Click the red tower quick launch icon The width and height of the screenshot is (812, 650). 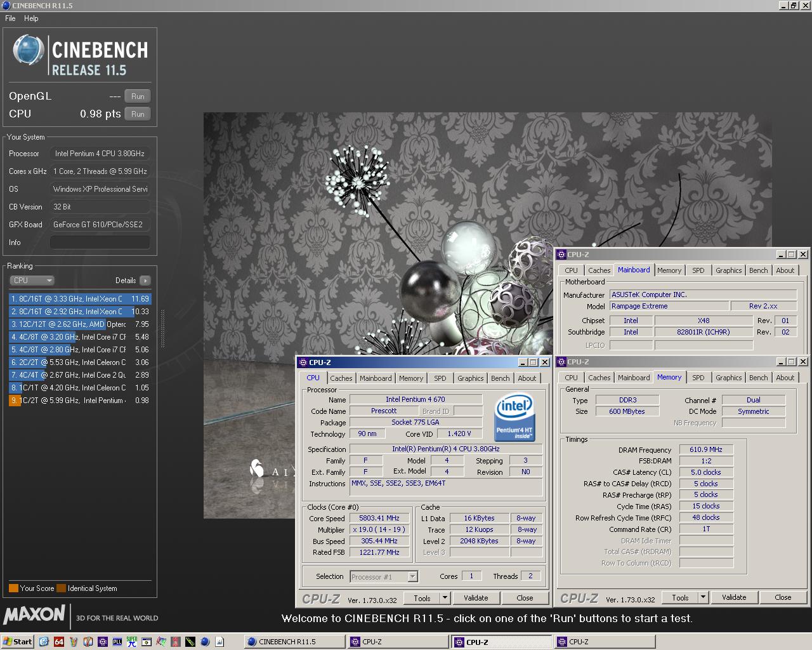[176, 642]
